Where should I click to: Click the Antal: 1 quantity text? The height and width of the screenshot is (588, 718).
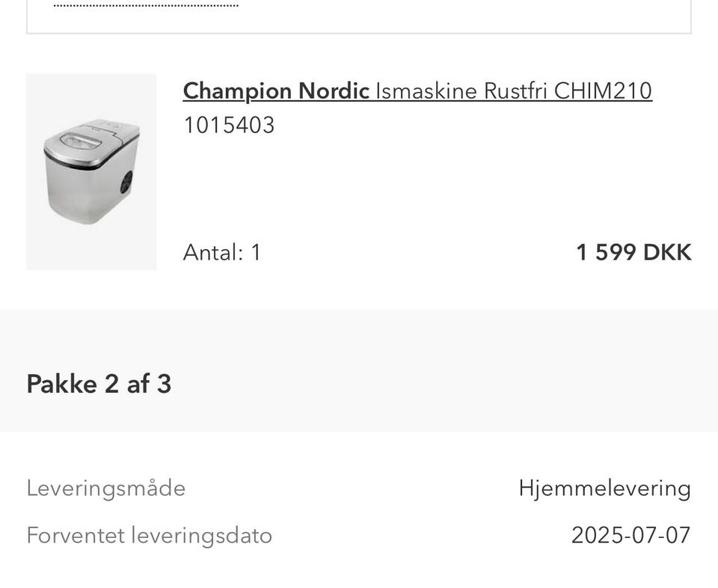222,252
